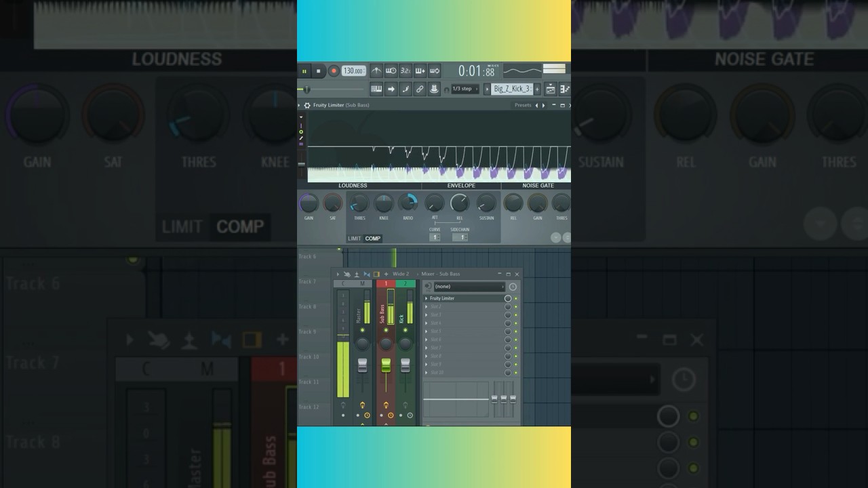The image size is (868, 488).
Task: Open the (none) input source dropdown
Action: pos(469,287)
